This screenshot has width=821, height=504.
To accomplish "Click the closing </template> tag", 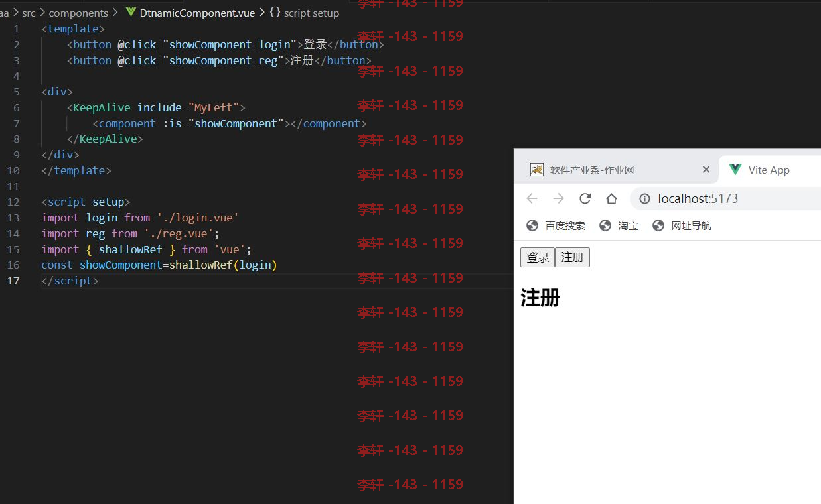I will pos(76,170).
